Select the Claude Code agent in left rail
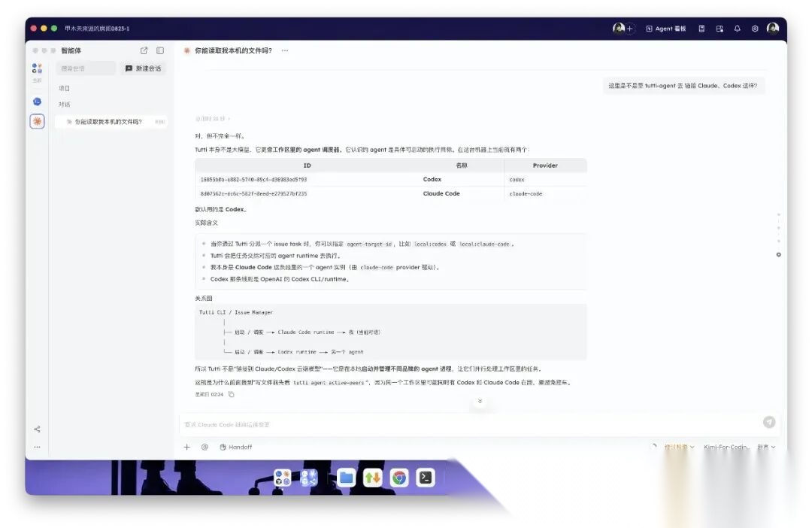This screenshot has width=812, height=528. click(38, 121)
